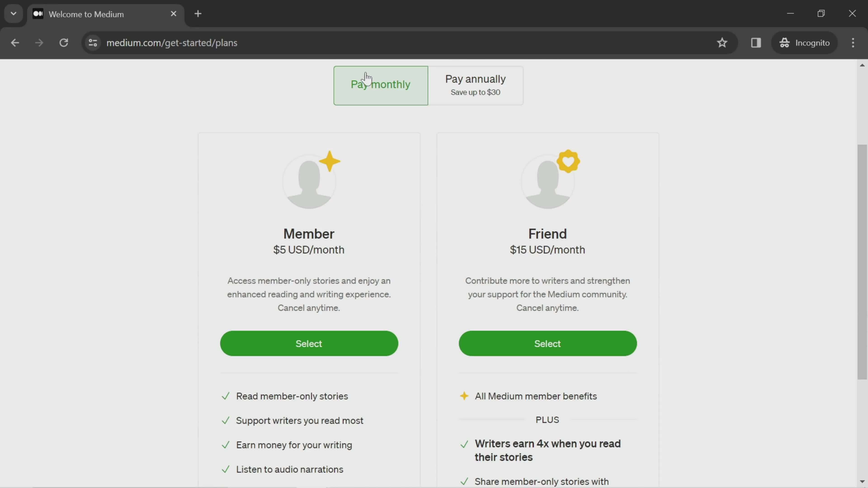Click the Incognito mode icon
The width and height of the screenshot is (868, 488).
pos(786,42)
